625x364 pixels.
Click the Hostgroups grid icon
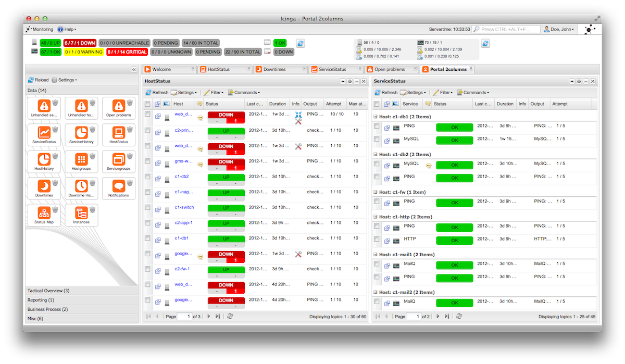point(81,159)
